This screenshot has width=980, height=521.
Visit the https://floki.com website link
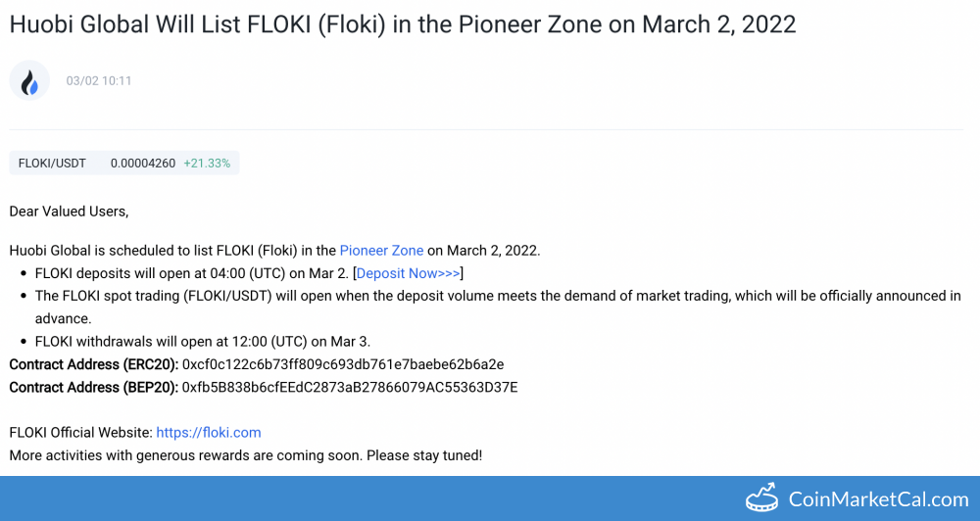(208, 432)
